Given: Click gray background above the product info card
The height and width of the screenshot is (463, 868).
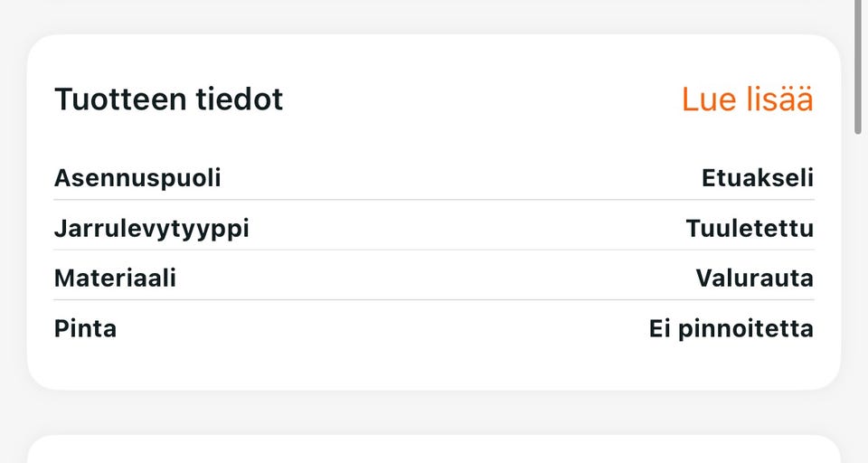Looking at the screenshot, I should (x=434, y=16).
